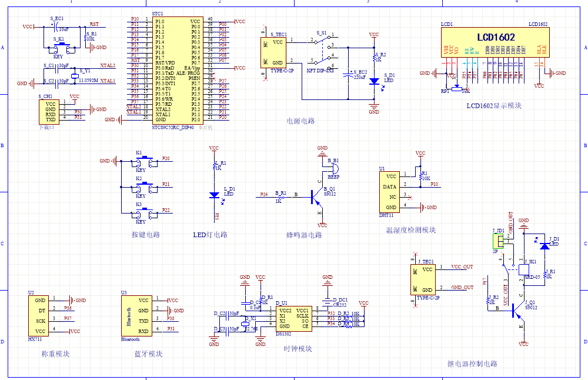Click the D_DC1 CR232 battery symbol
This screenshot has height=380, width=588.
(x=328, y=302)
